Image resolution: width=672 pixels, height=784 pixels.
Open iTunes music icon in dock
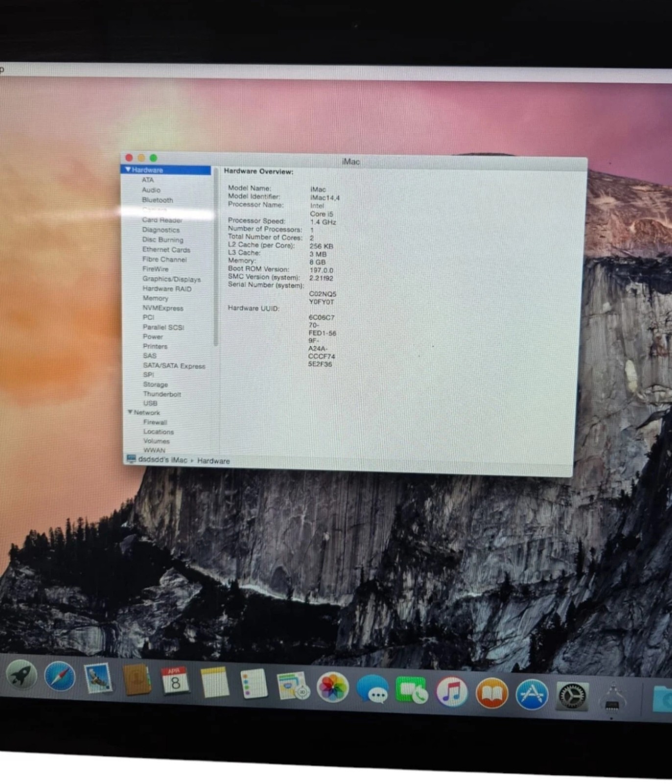click(452, 692)
